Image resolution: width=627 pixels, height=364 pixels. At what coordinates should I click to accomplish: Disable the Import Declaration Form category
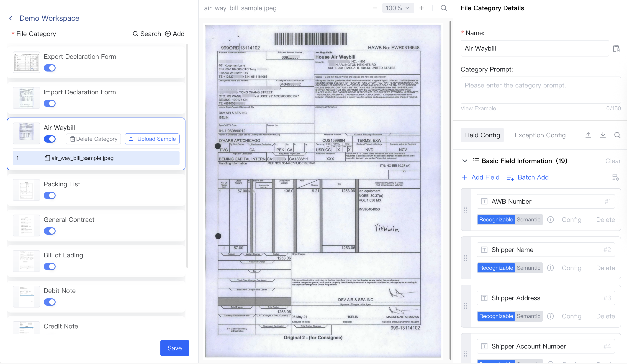coord(49,103)
